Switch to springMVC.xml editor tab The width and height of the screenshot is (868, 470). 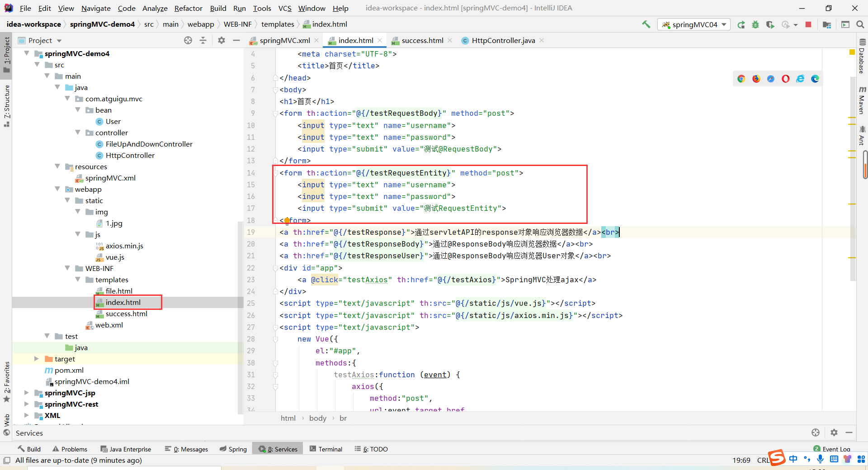point(284,40)
